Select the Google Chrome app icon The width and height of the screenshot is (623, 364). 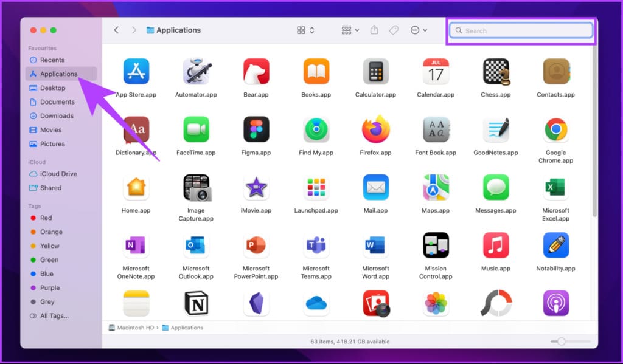pos(556,129)
